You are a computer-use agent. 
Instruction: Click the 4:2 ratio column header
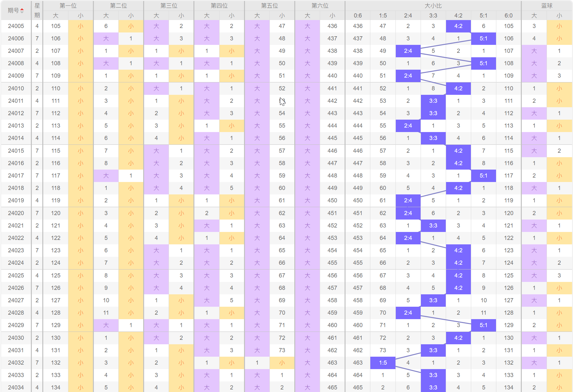[x=458, y=16]
